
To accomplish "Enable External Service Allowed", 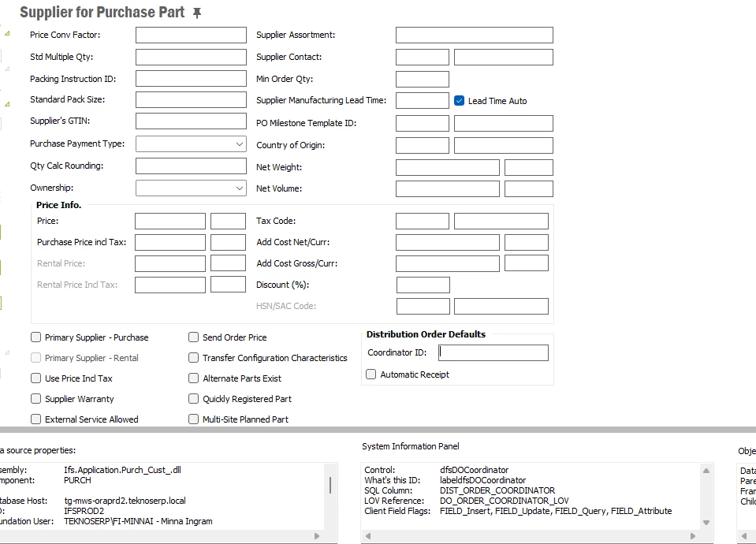I will [x=35, y=419].
